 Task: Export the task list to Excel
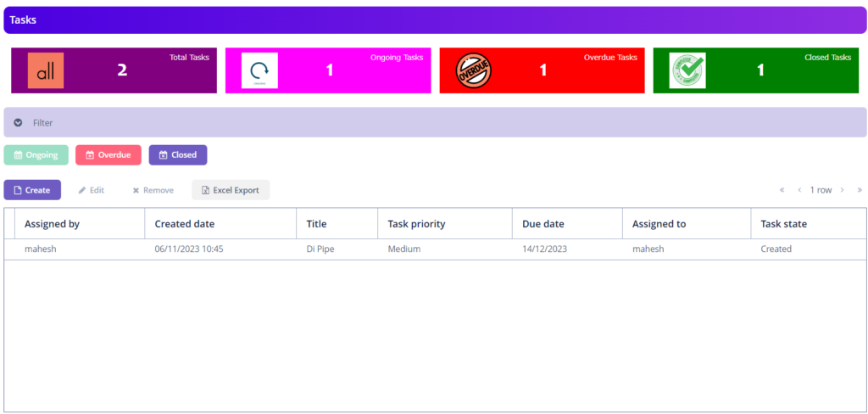click(x=230, y=190)
